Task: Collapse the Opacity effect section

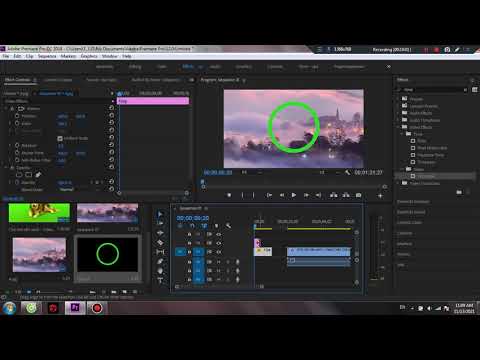Action: click(x=6, y=168)
